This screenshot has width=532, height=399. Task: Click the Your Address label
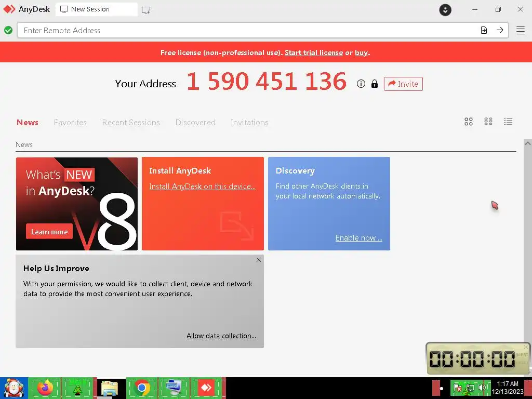pos(145,84)
